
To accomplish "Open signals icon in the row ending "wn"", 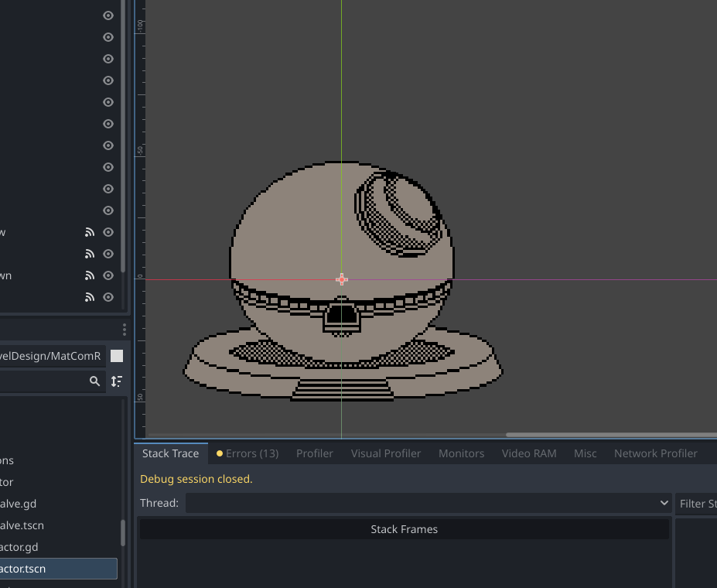I will tap(90, 275).
